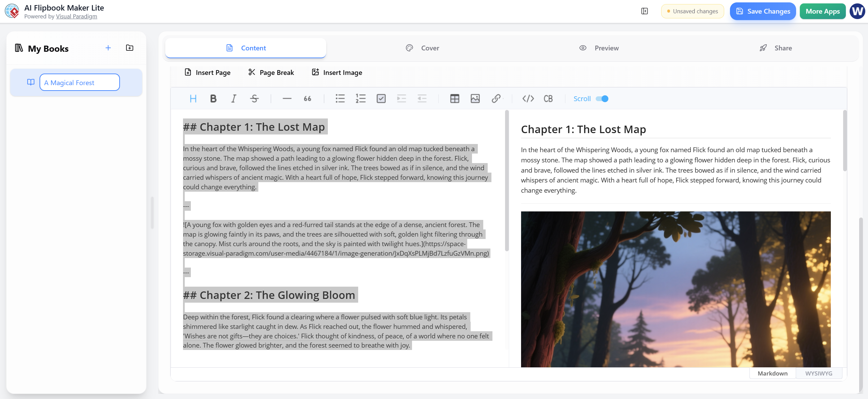Switch editor to WYSIWYG mode
Viewport: 868px width, 399px height.
coord(819,373)
